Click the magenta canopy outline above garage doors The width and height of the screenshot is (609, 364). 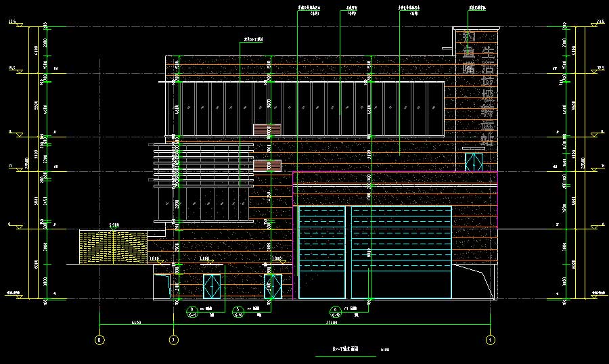tap(395, 178)
